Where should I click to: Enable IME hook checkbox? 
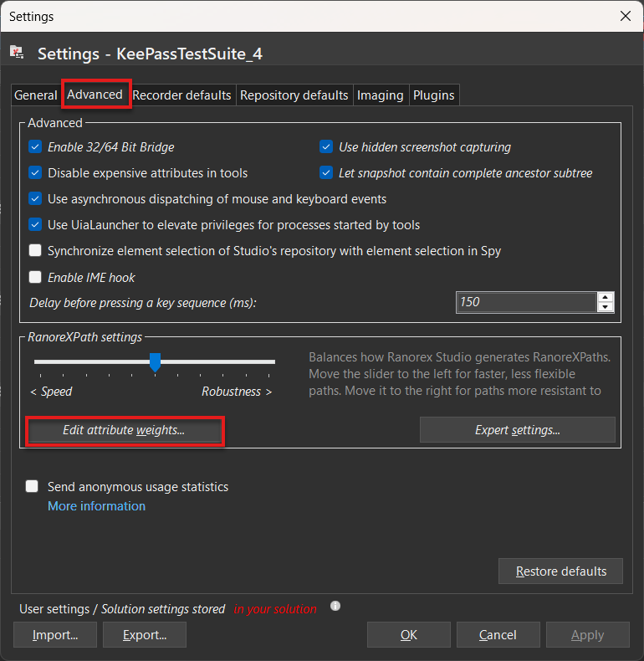coord(35,277)
